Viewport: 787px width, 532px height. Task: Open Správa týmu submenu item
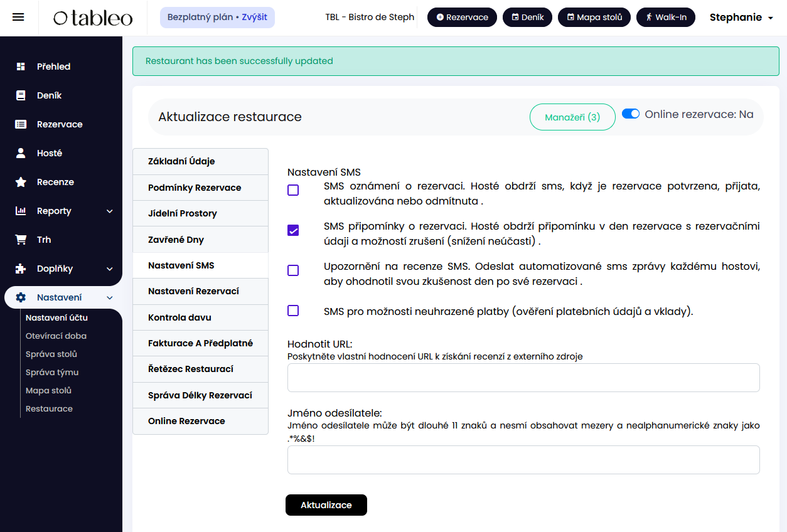point(52,372)
